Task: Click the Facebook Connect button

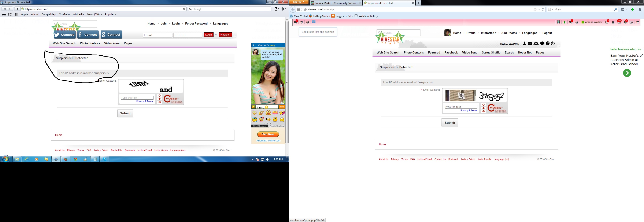Action: [x=88, y=35]
